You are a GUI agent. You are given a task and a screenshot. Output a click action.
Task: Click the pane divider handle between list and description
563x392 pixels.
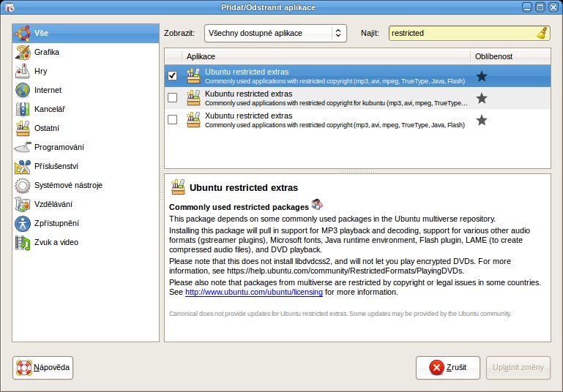click(357, 171)
